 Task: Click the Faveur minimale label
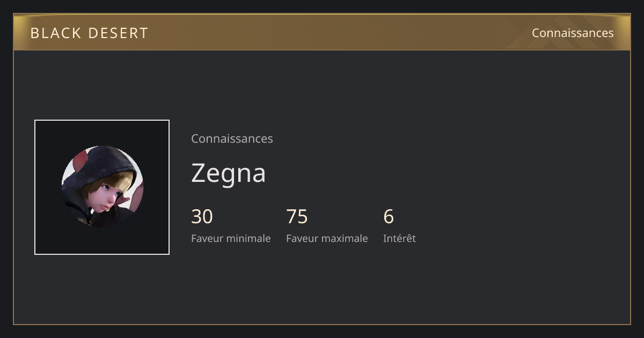coord(231,238)
